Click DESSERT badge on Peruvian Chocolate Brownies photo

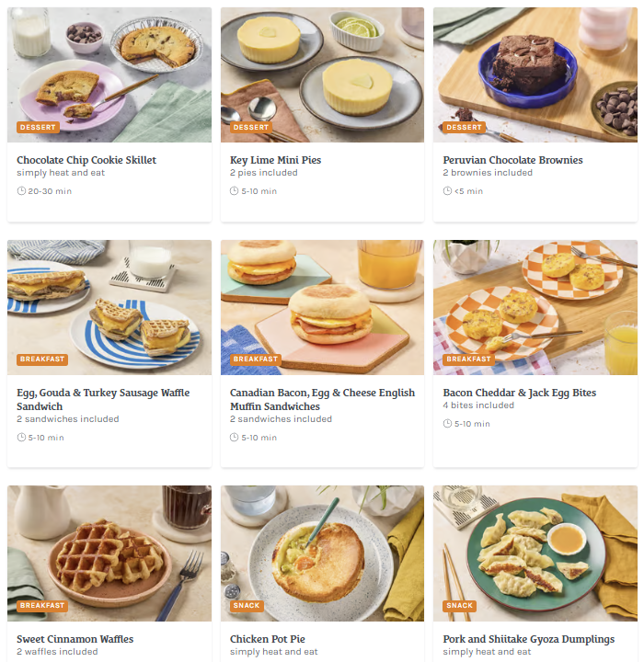464,127
